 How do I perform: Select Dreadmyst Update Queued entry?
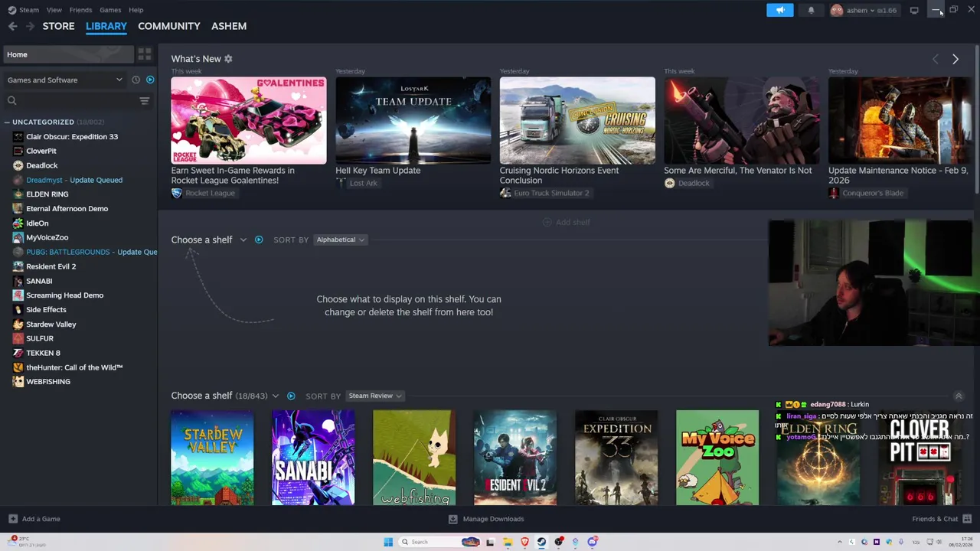(x=74, y=180)
